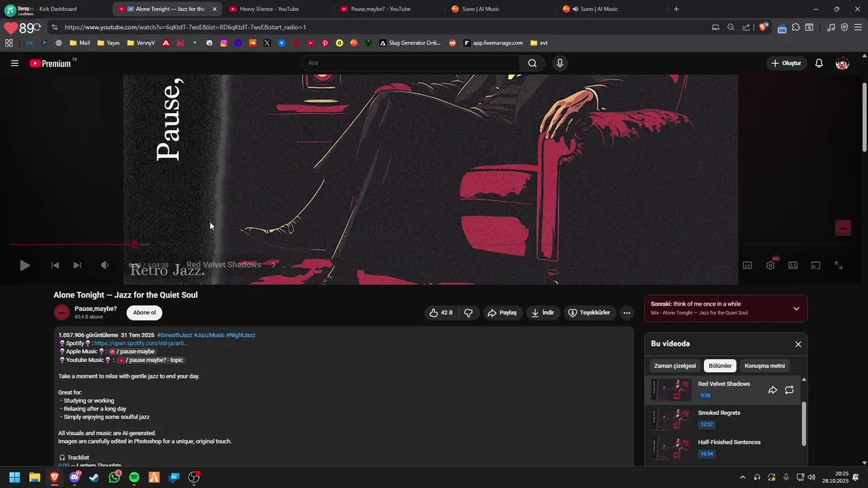Open Brave VPN shield icon
Viewport: 868px width, 488px height.
coord(844,27)
